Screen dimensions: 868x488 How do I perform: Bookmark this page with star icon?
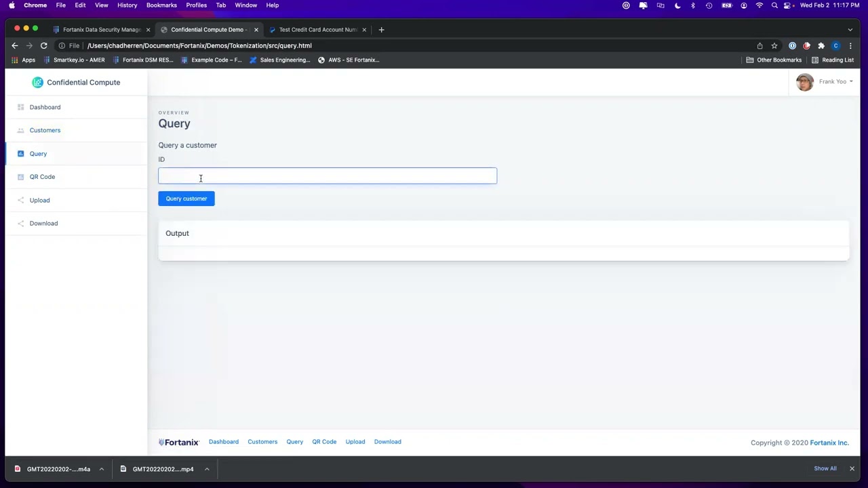774,45
